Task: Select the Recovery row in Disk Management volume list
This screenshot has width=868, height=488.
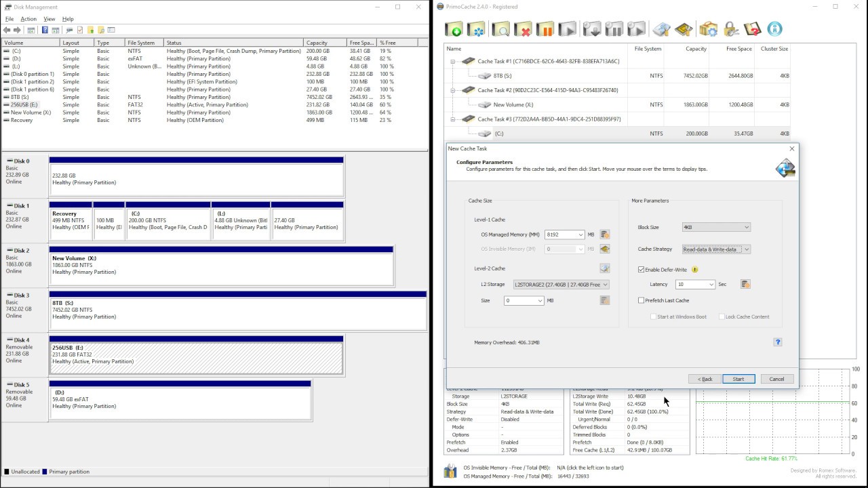Action: point(214,120)
